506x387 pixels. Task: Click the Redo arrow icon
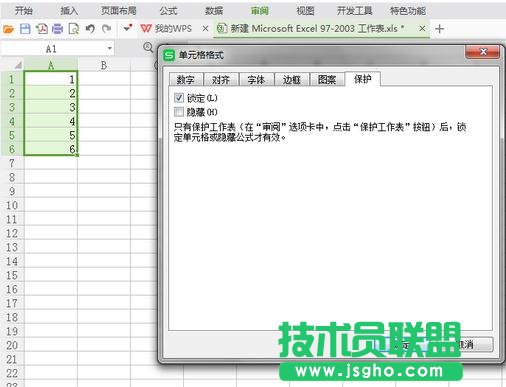coord(107,29)
